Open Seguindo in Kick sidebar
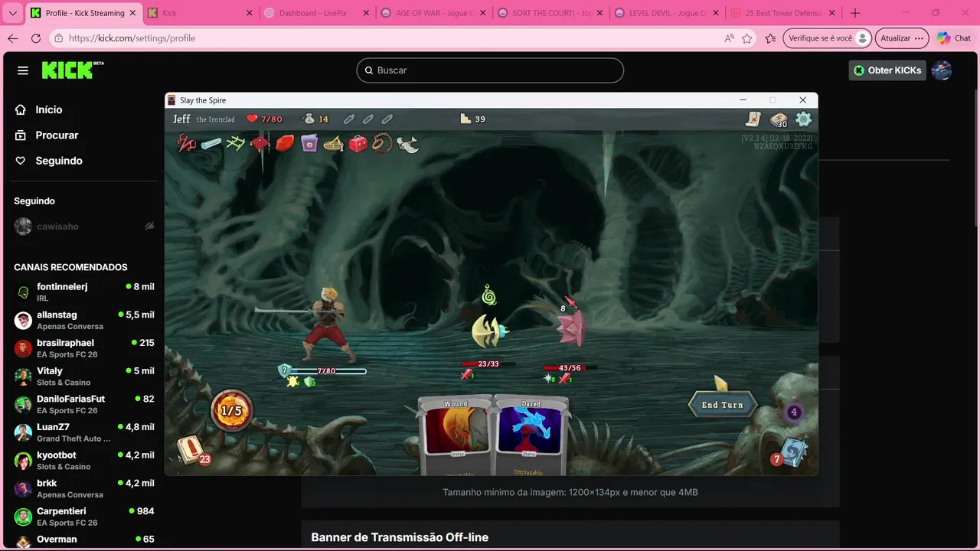This screenshot has width=980, height=551. tap(58, 161)
